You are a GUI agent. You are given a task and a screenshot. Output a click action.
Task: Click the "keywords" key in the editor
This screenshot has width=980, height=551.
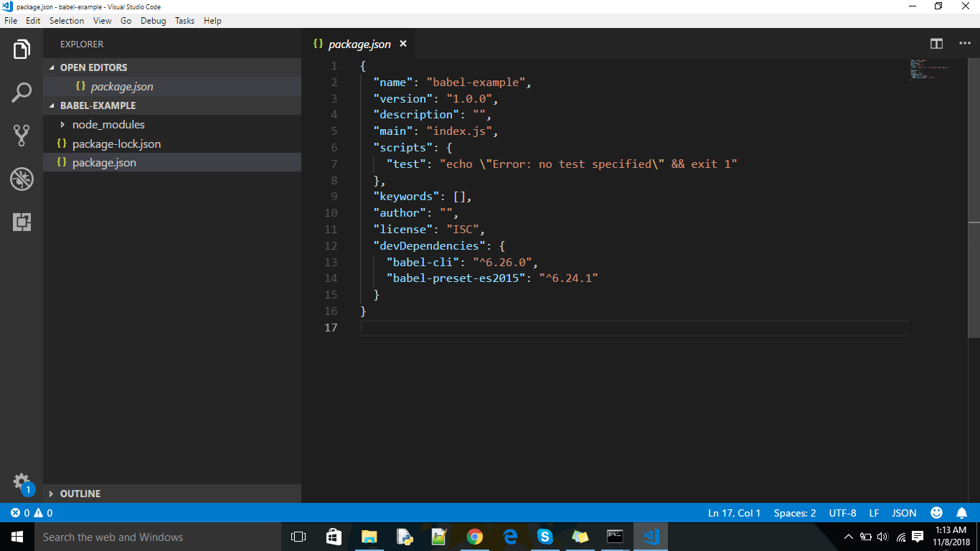[406, 197]
